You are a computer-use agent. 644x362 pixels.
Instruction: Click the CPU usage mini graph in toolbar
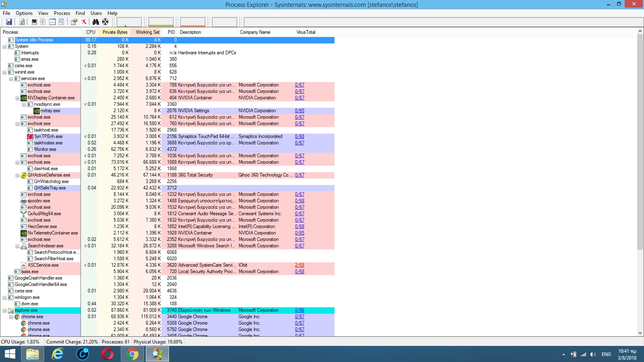pos(129,22)
